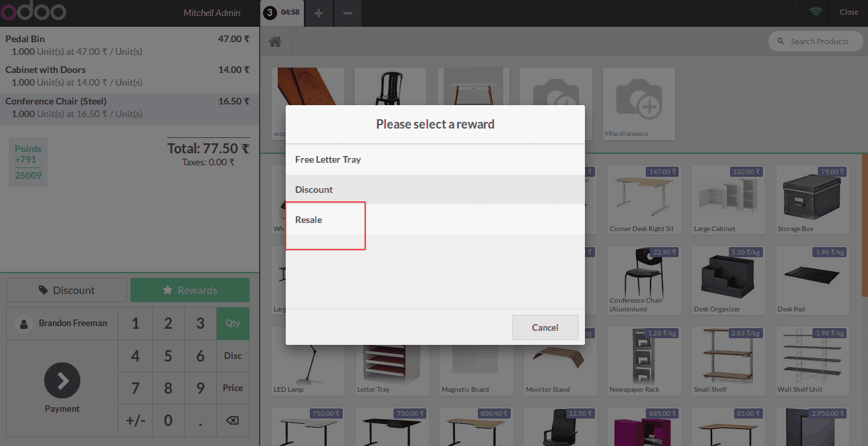Screen dimensions: 868x446
Task: Add Desk Organizer product
Action: (728, 281)
